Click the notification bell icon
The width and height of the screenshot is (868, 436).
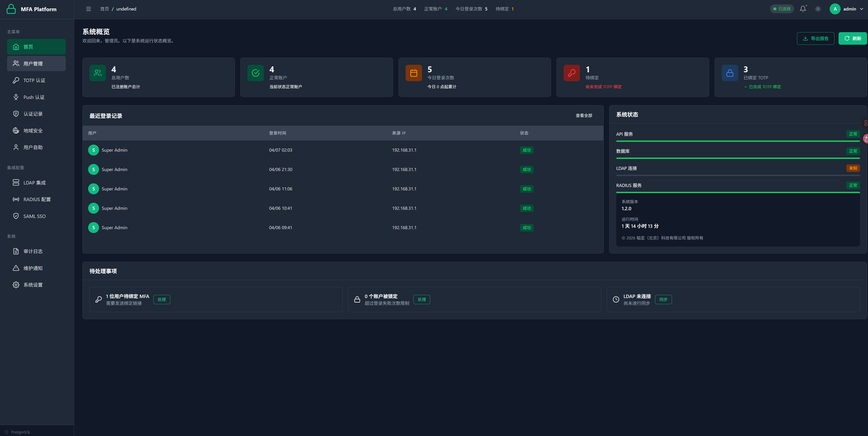pyautogui.click(x=803, y=9)
